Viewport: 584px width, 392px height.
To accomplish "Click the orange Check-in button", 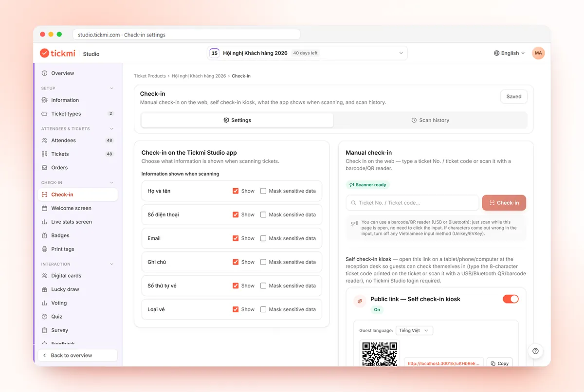I will [x=504, y=203].
